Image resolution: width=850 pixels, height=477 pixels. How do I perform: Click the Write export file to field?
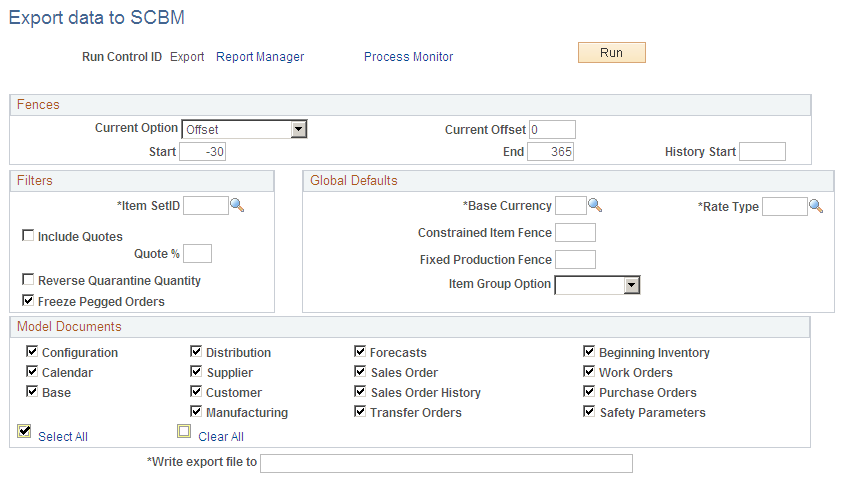(x=446, y=463)
